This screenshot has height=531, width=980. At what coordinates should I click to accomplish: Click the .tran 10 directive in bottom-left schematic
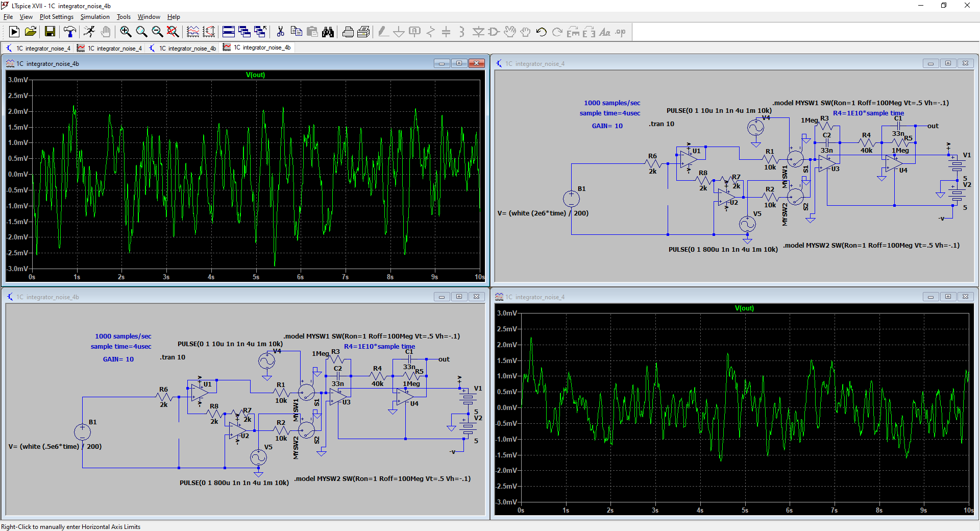click(x=173, y=357)
